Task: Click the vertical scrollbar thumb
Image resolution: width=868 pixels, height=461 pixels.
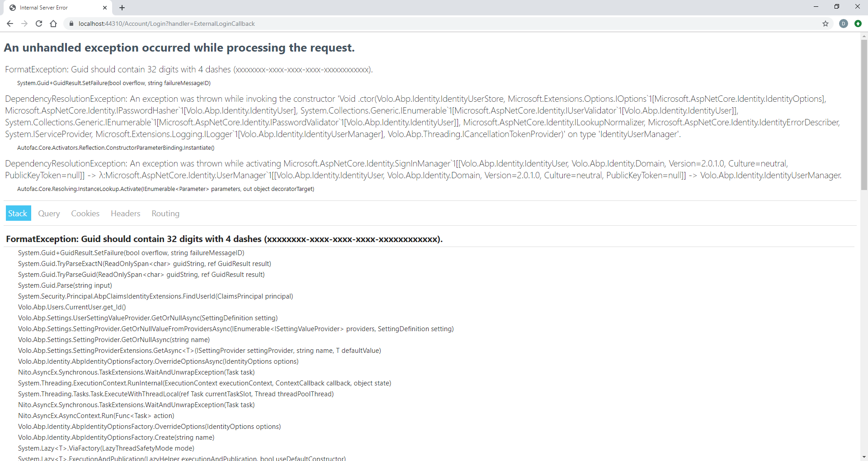Action: 864,113
